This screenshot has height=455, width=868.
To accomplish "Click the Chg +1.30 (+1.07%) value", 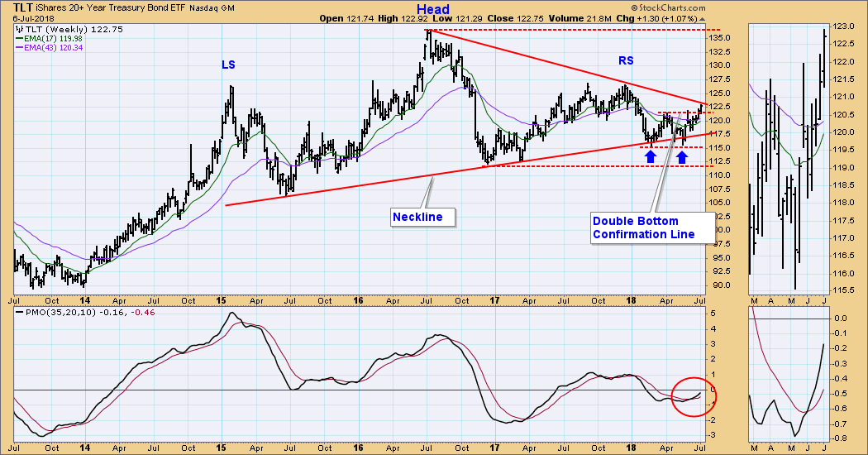I will pos(656,18).
